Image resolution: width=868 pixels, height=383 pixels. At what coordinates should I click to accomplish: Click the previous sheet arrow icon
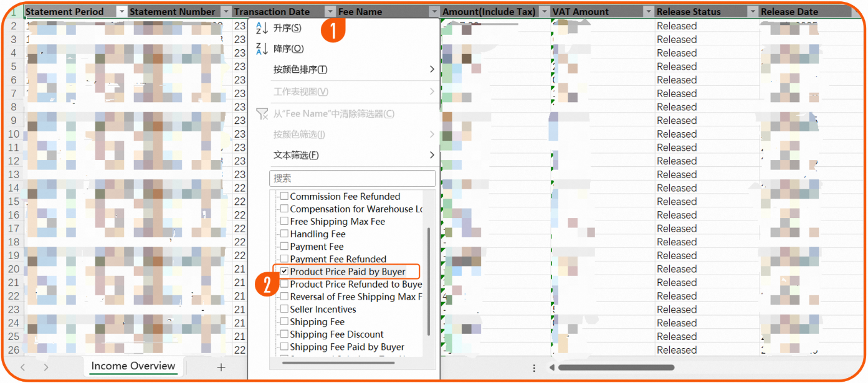pos(23,367)
